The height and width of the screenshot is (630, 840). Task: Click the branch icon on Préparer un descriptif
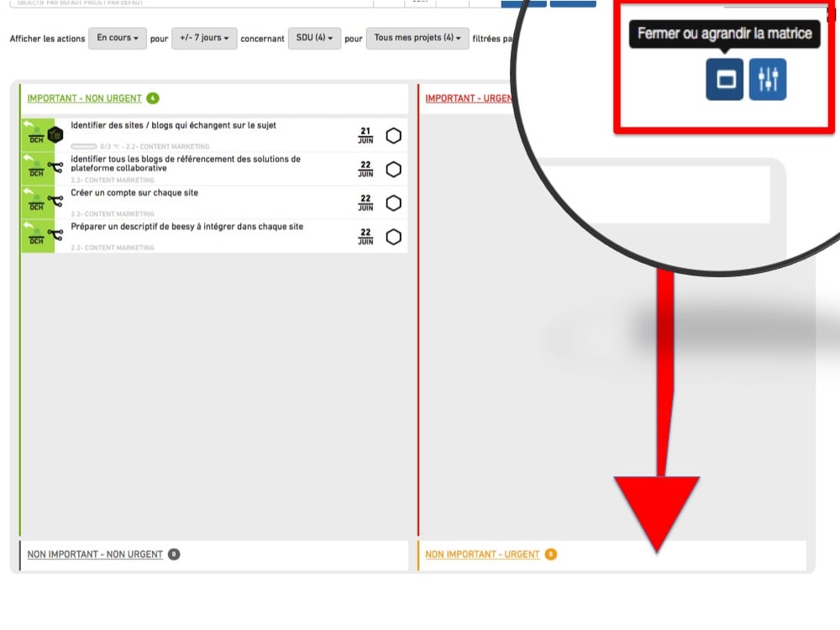(55, 234)
